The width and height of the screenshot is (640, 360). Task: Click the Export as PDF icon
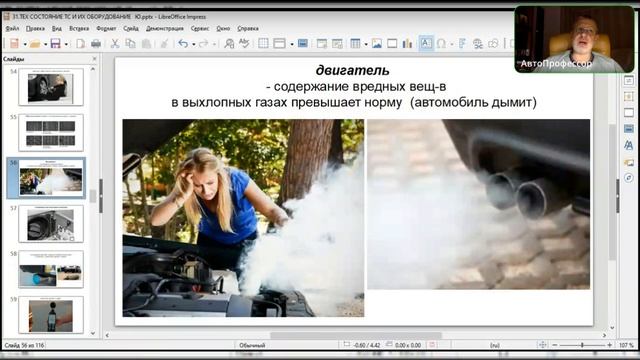pos(80,43)
